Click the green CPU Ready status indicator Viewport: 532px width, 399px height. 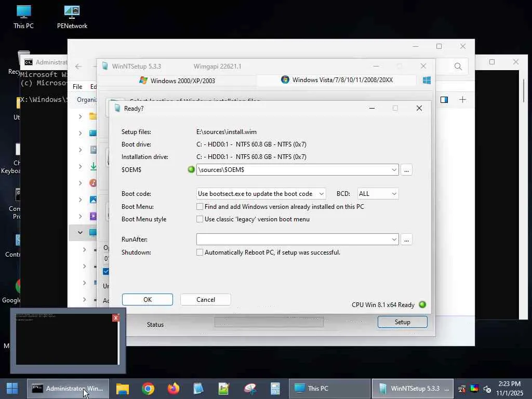[x=422, y=304]
